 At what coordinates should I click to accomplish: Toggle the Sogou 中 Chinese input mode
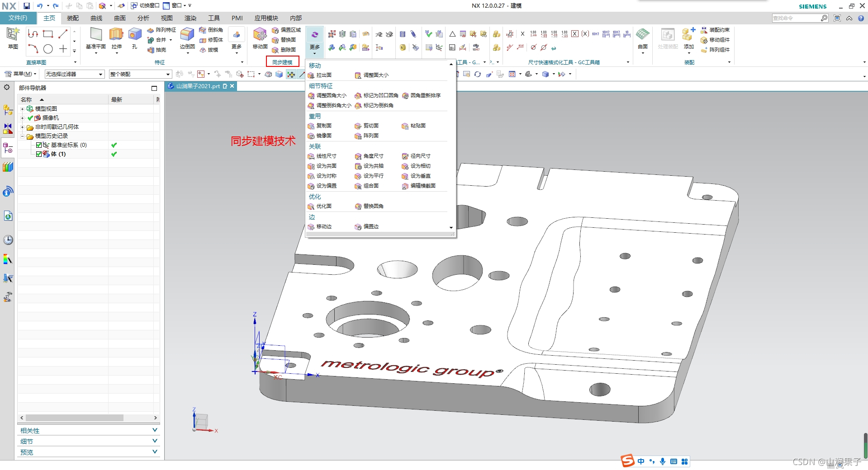(x=641, y=461)
